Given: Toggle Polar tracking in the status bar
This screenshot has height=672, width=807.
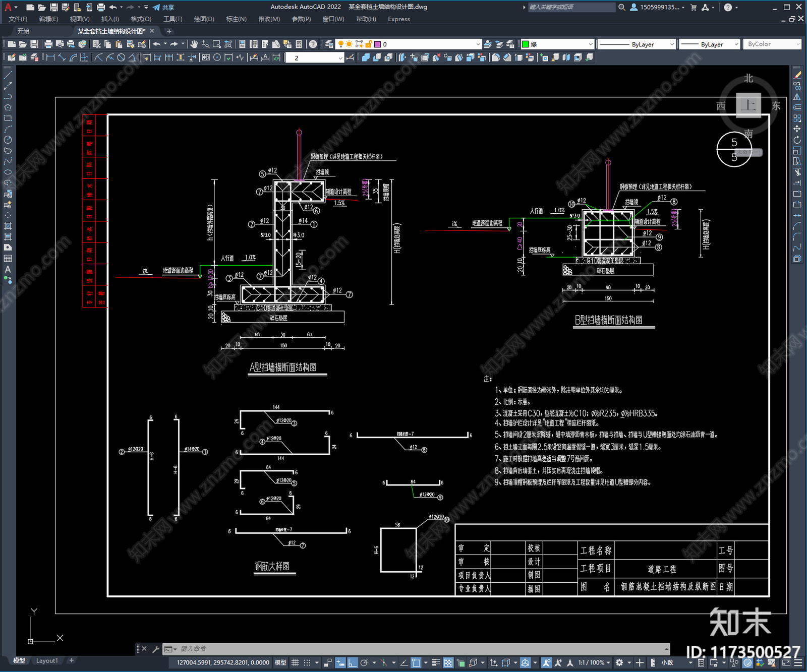Looking at the screenshot, I should point(365,662).
